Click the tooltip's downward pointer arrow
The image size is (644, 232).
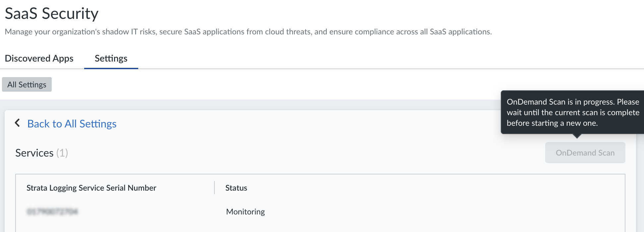coord(577,136)
